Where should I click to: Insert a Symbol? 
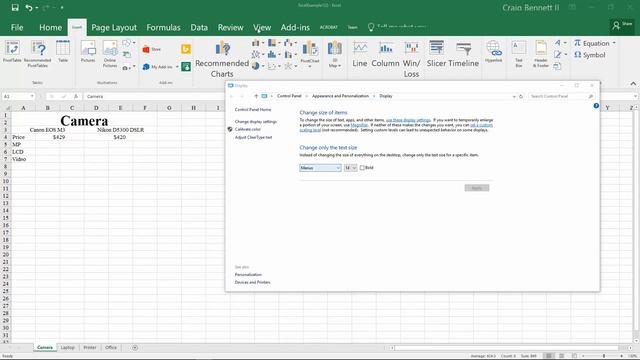[x=590, y=55]
